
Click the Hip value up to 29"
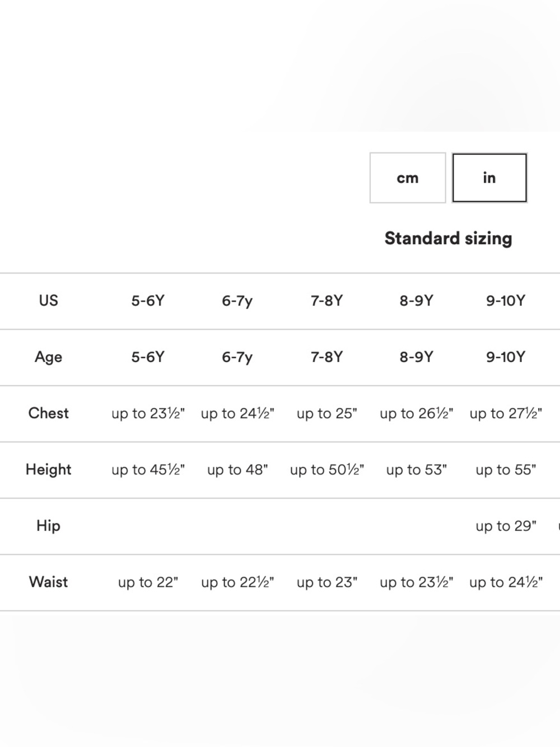[506, 526]
